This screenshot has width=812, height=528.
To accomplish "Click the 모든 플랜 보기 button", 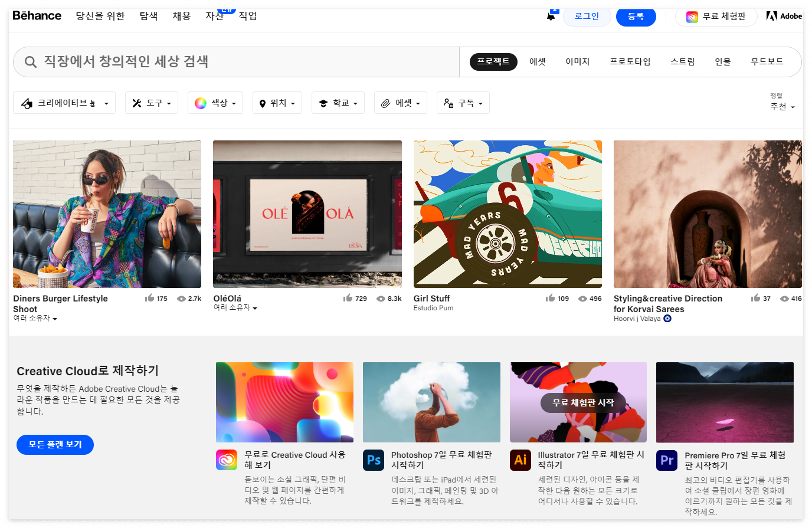I will (x=55, y=445).
